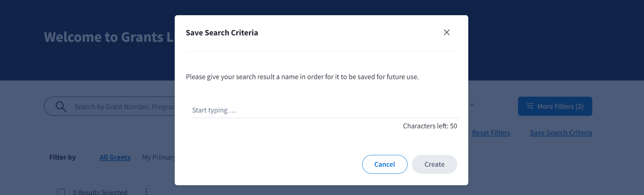Click the sliders icon in More Filters
This screenshot has width=644, height=195.
(x=530, y=106)
